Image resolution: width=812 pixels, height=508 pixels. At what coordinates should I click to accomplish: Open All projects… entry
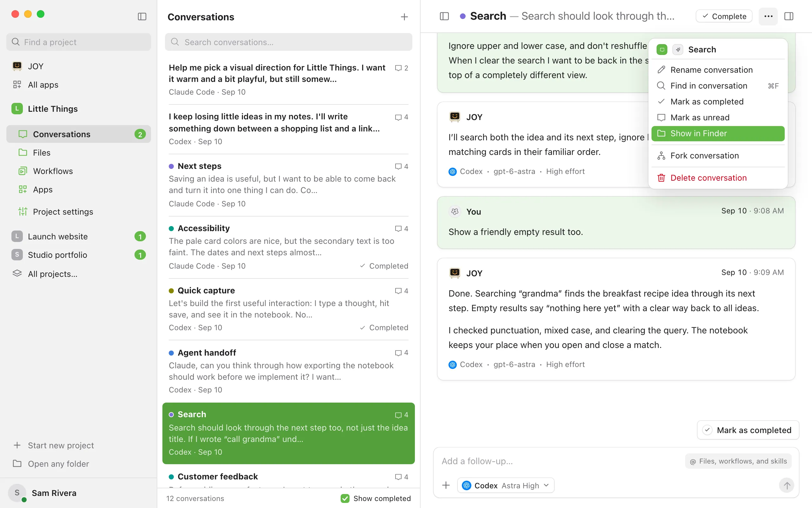[x=79, y=274]
